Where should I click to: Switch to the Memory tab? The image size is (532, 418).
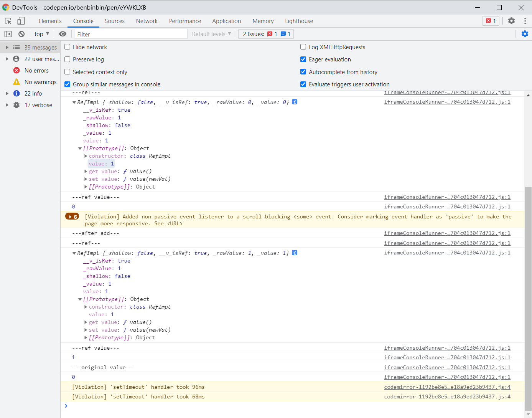(x=263, y=21)
